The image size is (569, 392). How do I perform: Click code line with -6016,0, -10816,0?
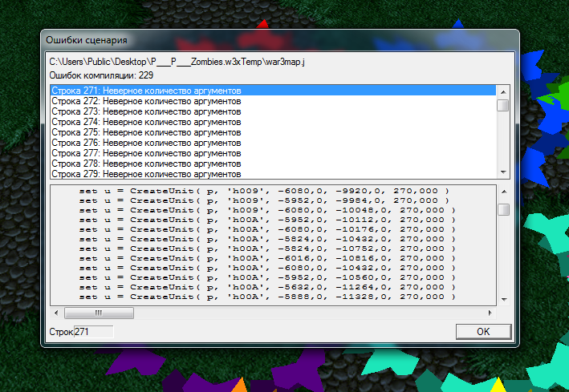pos(267,258)
